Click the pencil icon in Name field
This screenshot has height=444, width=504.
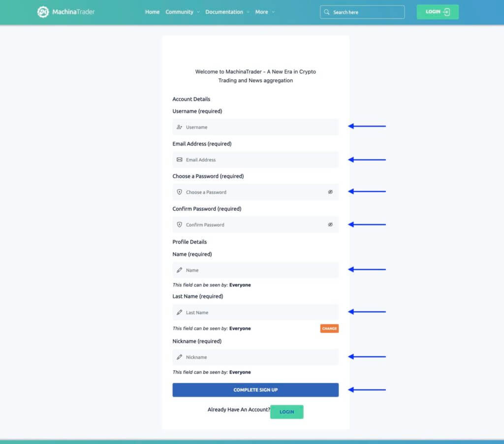tap(179, 270)
